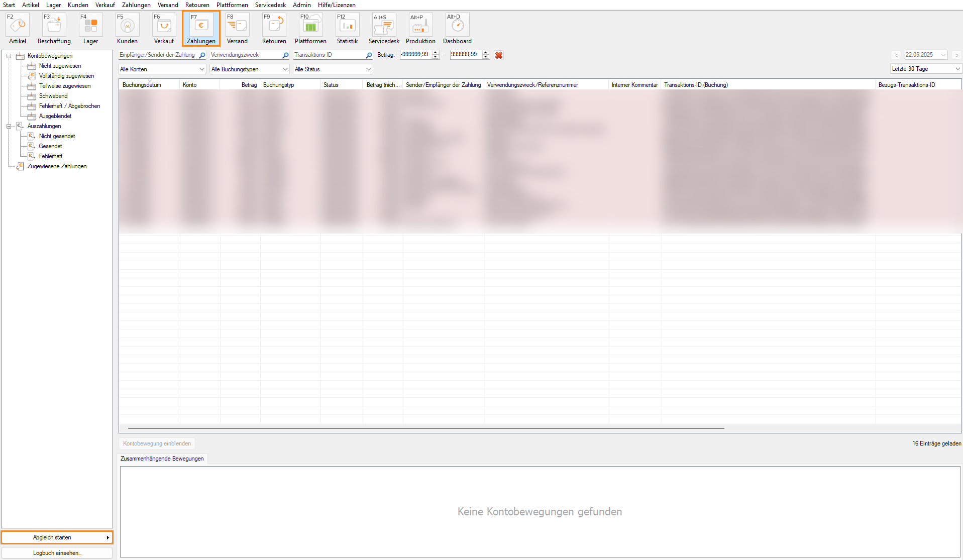The height and width of the screenshot is (560, 963).
Task: Click the Verwendungszweck search field
Action: click(x=245, y=55)
